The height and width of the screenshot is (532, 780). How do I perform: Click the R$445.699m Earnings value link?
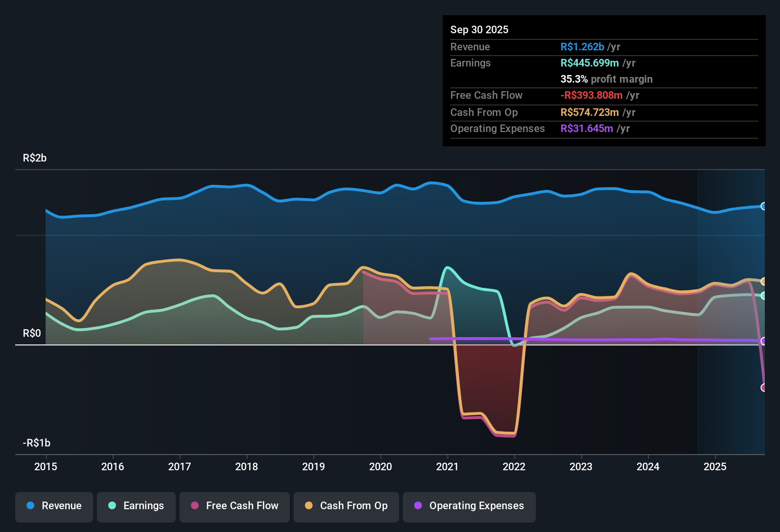(x=589, y=63)
